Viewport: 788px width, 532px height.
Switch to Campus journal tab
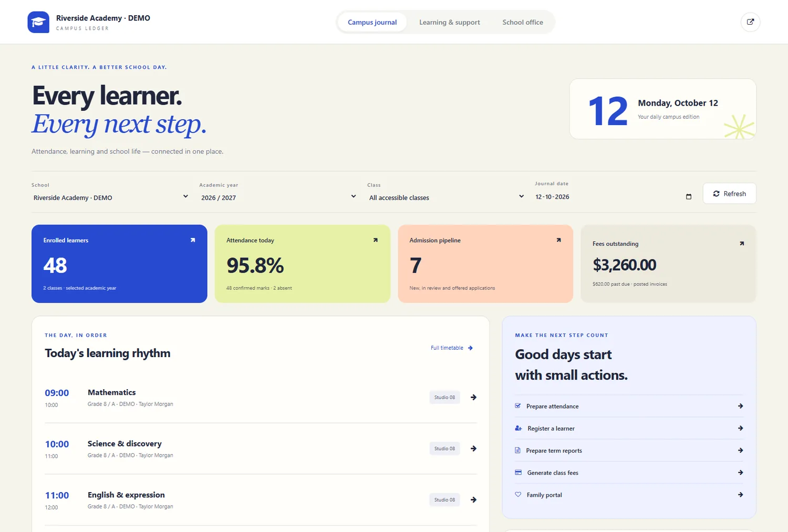(x=372, y=22)
